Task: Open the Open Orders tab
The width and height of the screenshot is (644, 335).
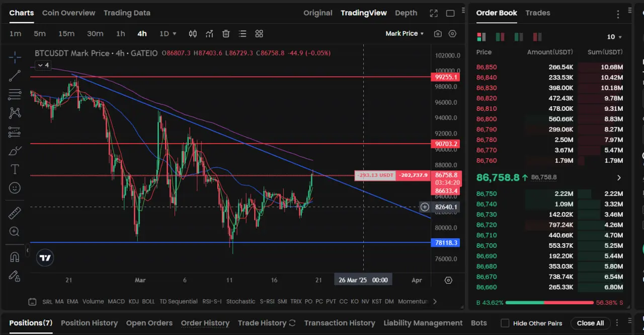Action: coord(149,323)
